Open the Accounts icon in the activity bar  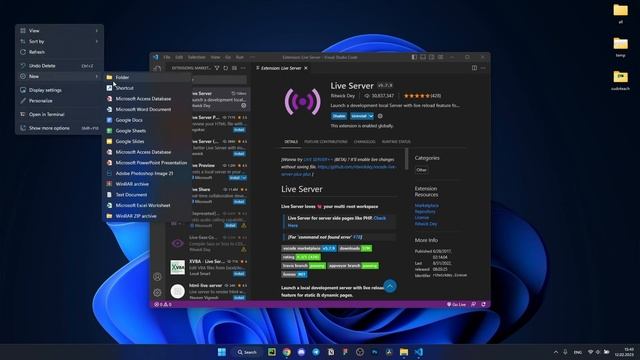[157, 277]
